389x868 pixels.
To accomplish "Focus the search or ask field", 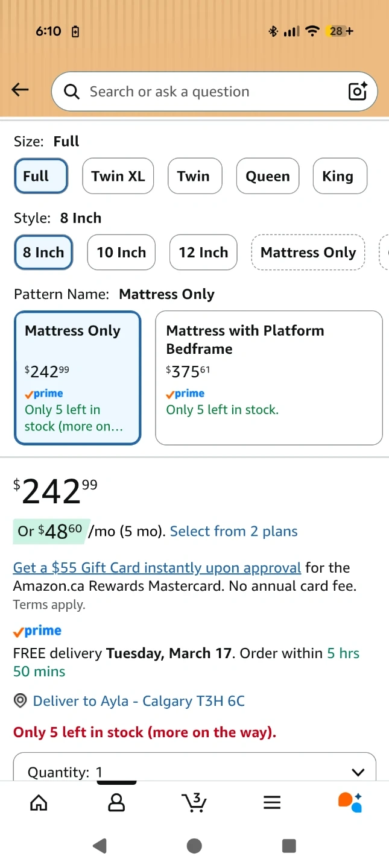I will (205, 92).
